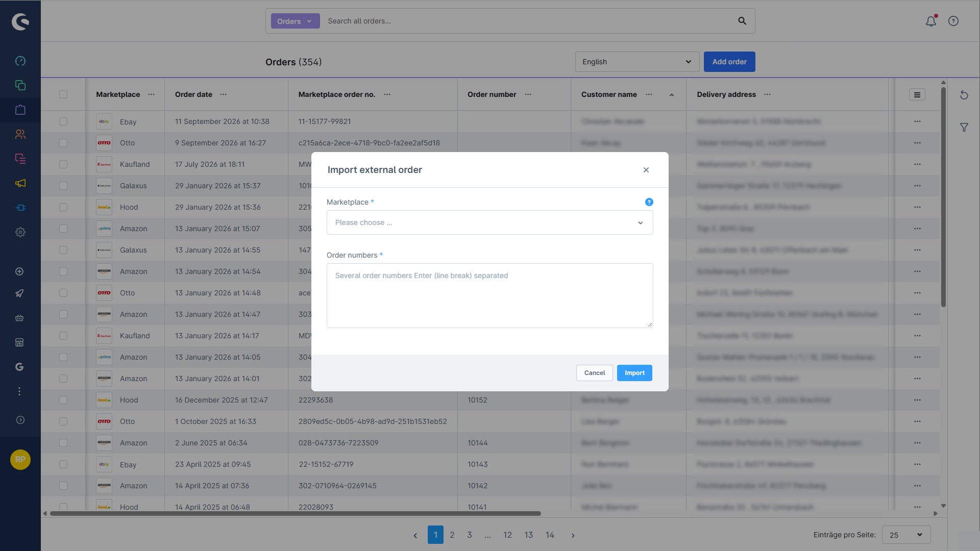The height and width of the screenshot is (551, 980).
Task: Open the marketing megaphone icon in sidebar
Action: [x=20, y=183]
